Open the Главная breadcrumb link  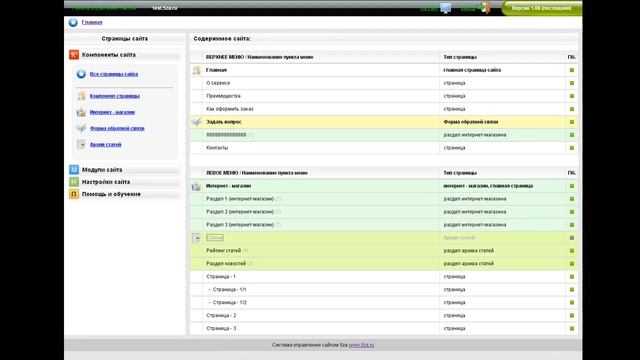[x=92, y=22]
